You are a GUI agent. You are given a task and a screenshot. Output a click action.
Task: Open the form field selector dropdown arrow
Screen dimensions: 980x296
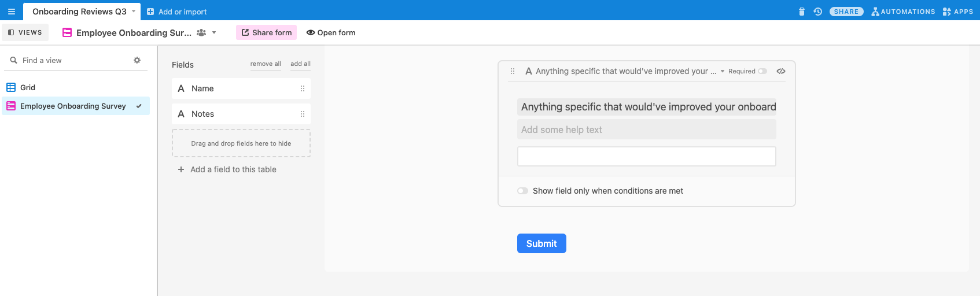point(723,71)
